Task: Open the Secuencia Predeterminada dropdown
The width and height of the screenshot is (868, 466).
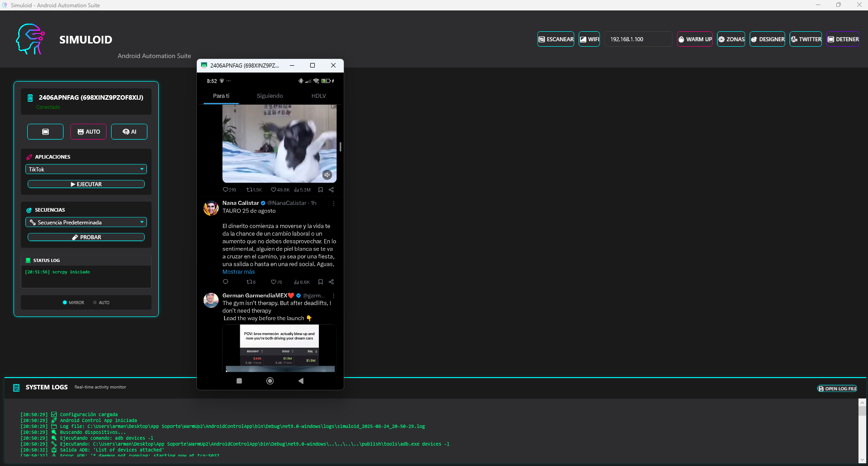Action: (x=86, y=222)
